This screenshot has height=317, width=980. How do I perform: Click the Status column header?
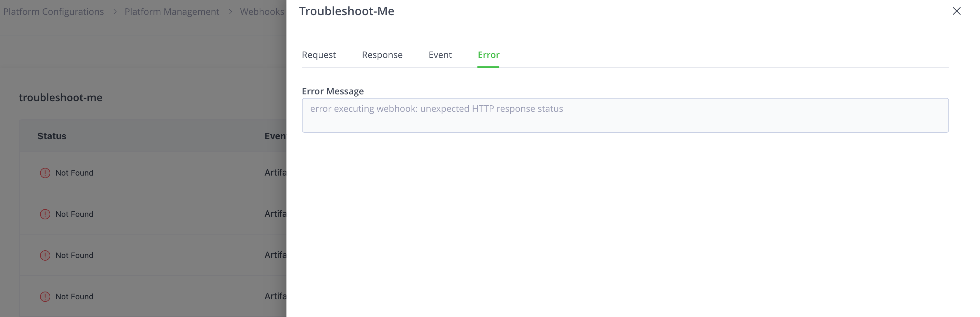pos(51,136)
